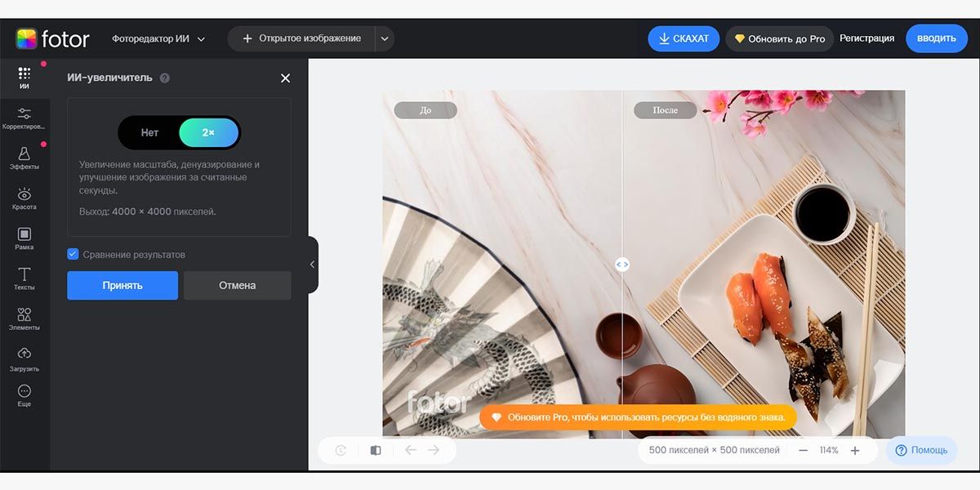Select the Красота beauty tool
The width and height of the screenshot is (980, 490).
pos(24,198)
